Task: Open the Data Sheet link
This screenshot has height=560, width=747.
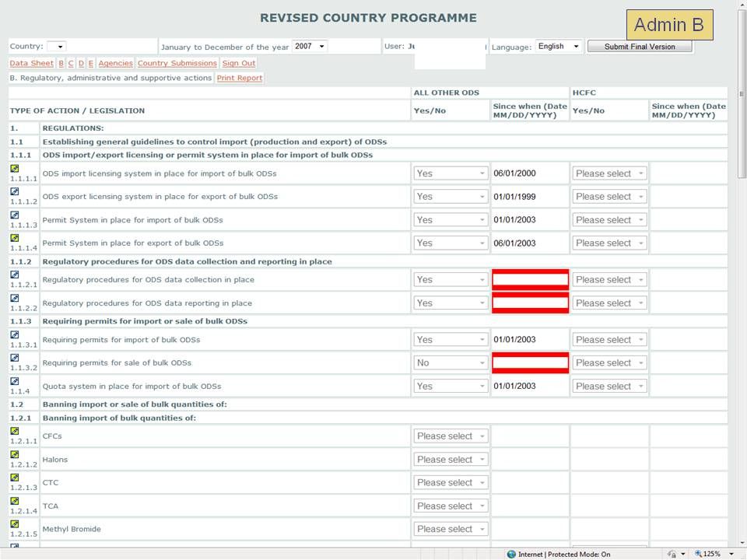Action: [31, 63]
